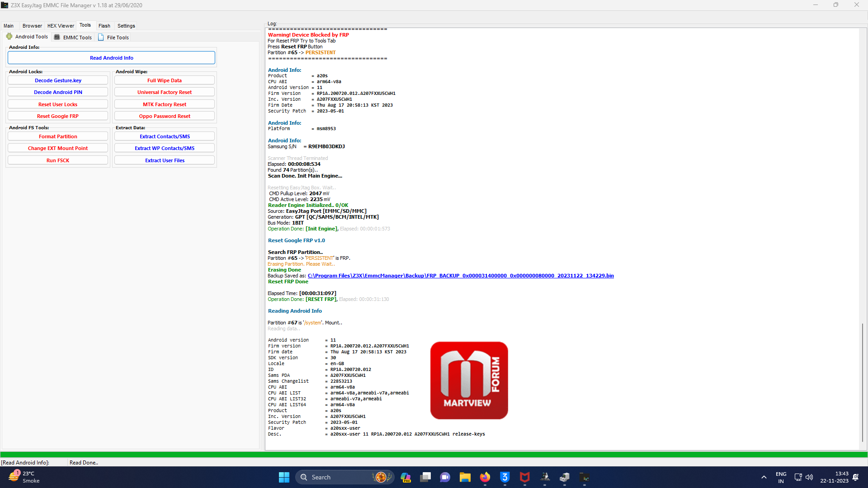Click Decode Gesture.key

(58, 80)
